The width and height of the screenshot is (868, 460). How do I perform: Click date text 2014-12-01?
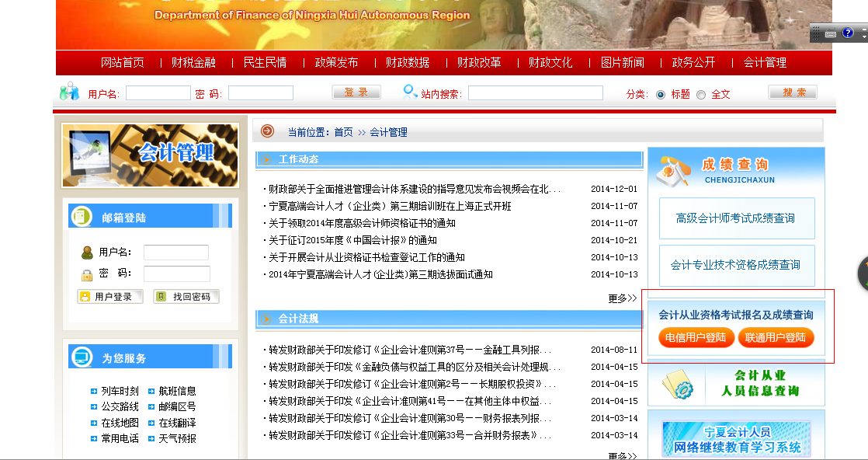(x=614, y=189)
